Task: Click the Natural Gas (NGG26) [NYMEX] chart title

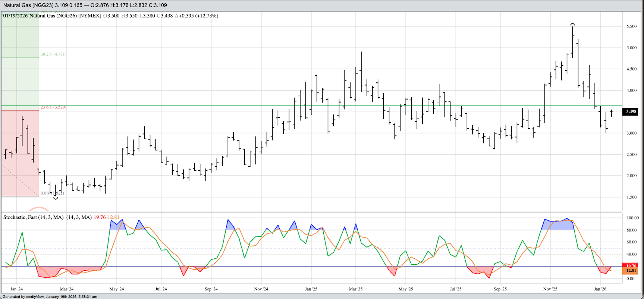Action: pyautogui.click(x=65, y=16)
